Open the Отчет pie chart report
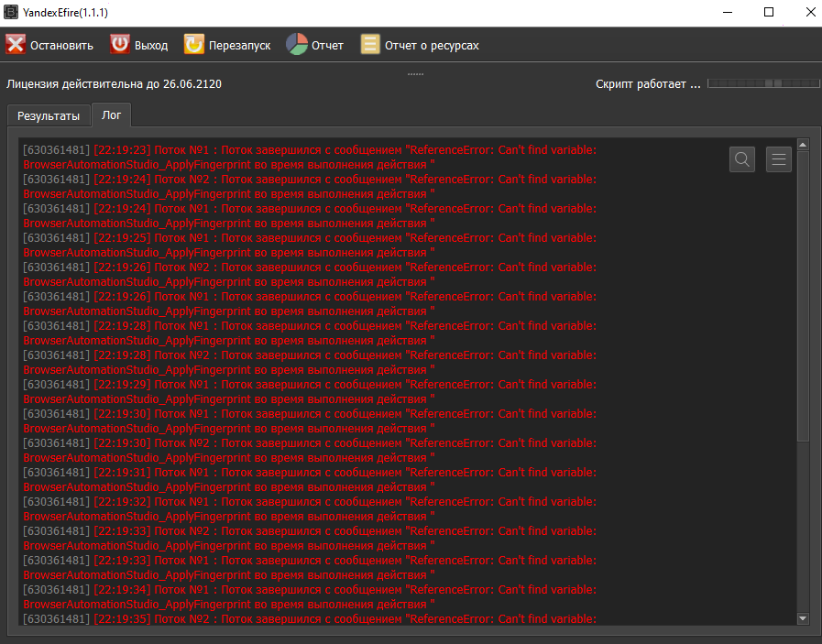The width and height of the screenshot is (822, 644). coord(314,45)
